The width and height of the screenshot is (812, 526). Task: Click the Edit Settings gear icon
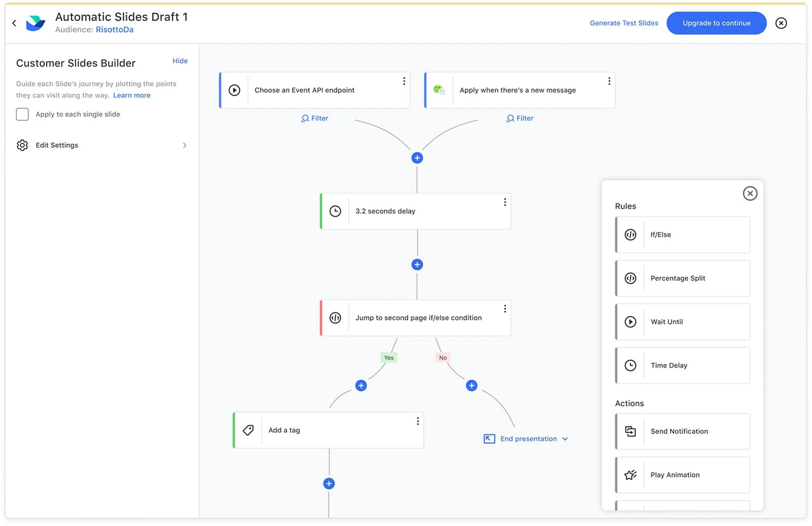[22, 145]
